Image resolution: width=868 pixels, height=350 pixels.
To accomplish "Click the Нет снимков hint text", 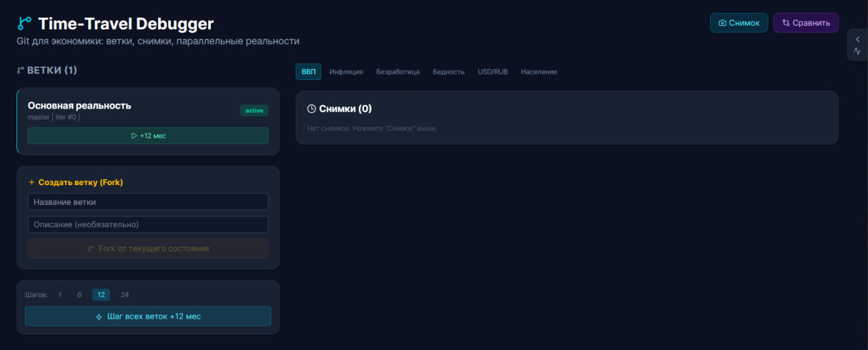I will pyautogui.click(x=372, y=128).
